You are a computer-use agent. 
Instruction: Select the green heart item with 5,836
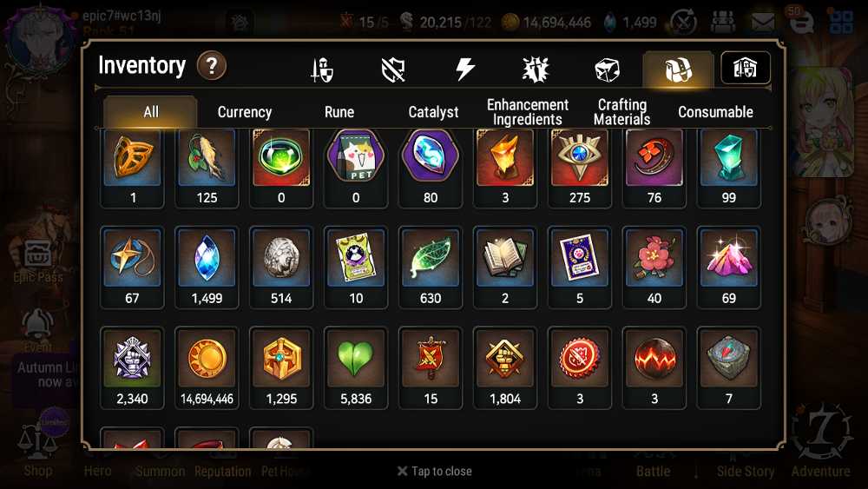pos(356,367)
